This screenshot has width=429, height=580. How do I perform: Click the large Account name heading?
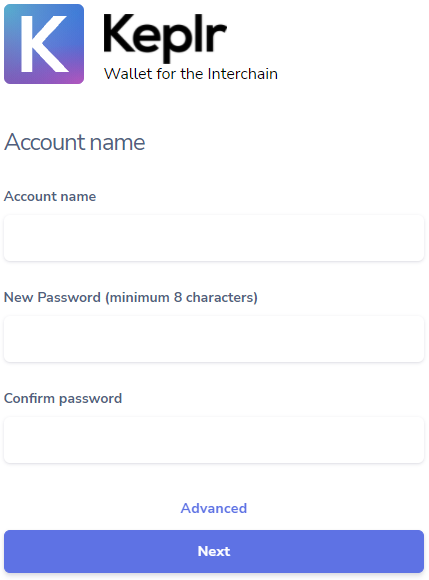pyautogui.click(x=74, y=142)
